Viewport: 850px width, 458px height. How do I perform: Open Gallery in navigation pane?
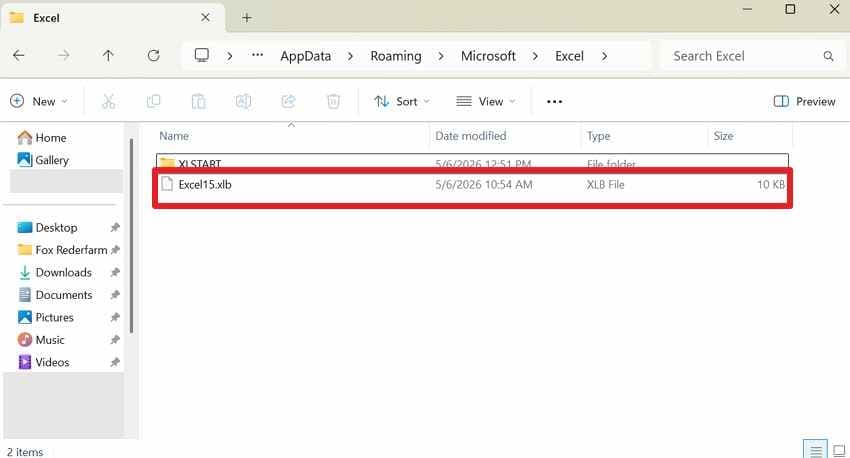coord(43,160)
